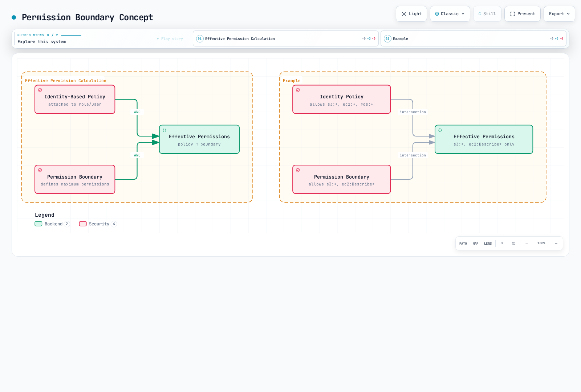Click the Permission Boundary Concept title
The width and height of the screenshot is (581, 392).
[x=88, y=17]
